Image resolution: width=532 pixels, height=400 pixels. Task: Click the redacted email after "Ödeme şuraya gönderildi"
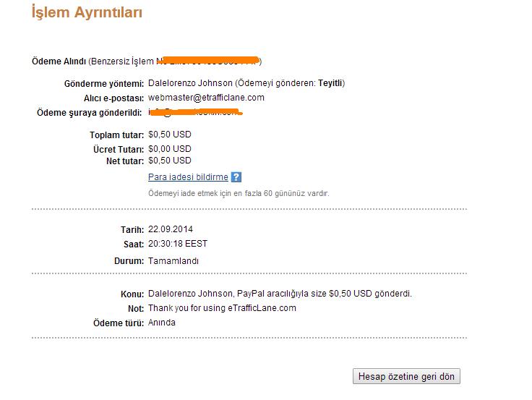(195, 112)
